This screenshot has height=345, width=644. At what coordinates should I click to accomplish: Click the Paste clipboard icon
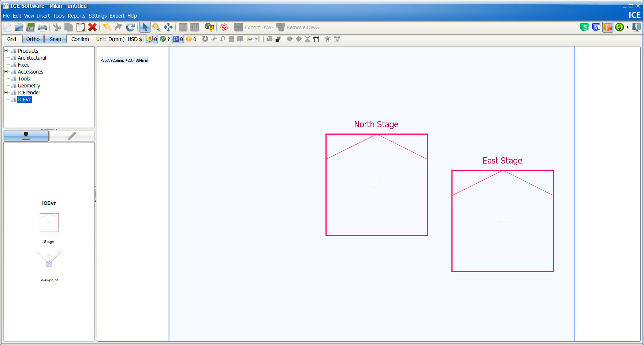coord(81,27)
